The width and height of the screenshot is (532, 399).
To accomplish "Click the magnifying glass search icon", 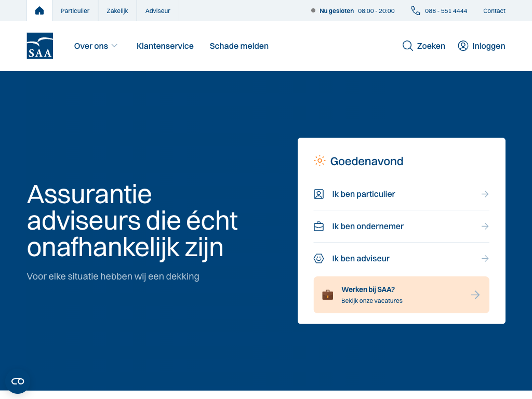I will coord(408,46).
